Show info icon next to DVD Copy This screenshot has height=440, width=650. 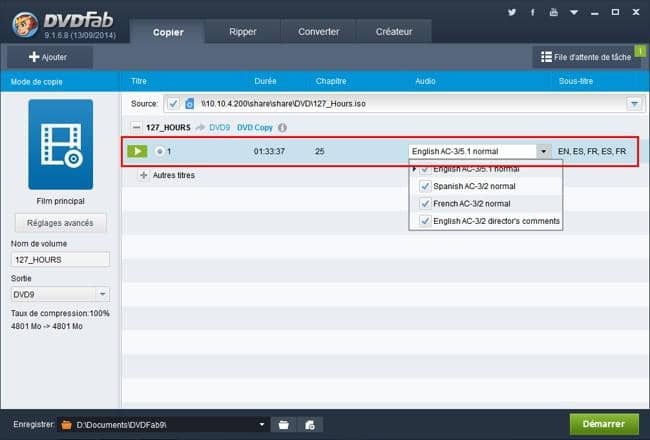[282, 128]
